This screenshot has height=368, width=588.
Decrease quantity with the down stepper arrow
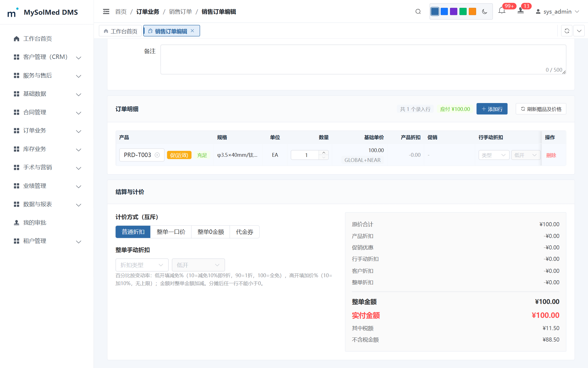point(324,157)
